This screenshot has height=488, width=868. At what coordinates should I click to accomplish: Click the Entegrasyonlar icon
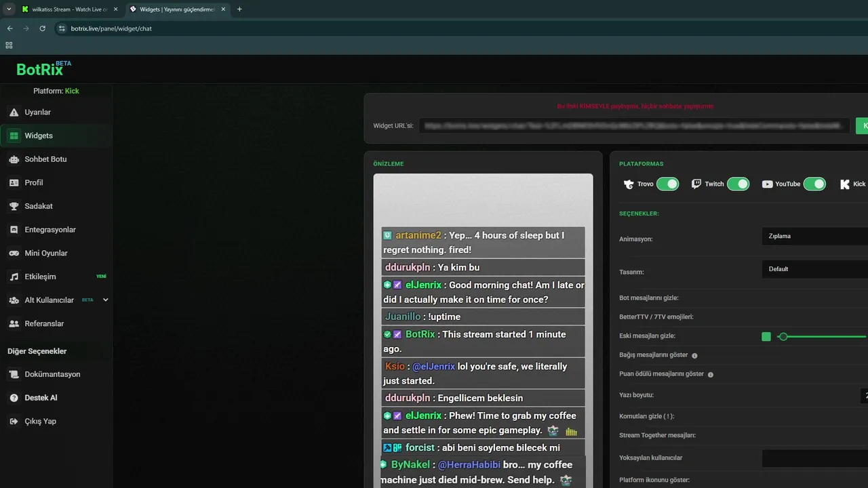click(x=14, y=230)
